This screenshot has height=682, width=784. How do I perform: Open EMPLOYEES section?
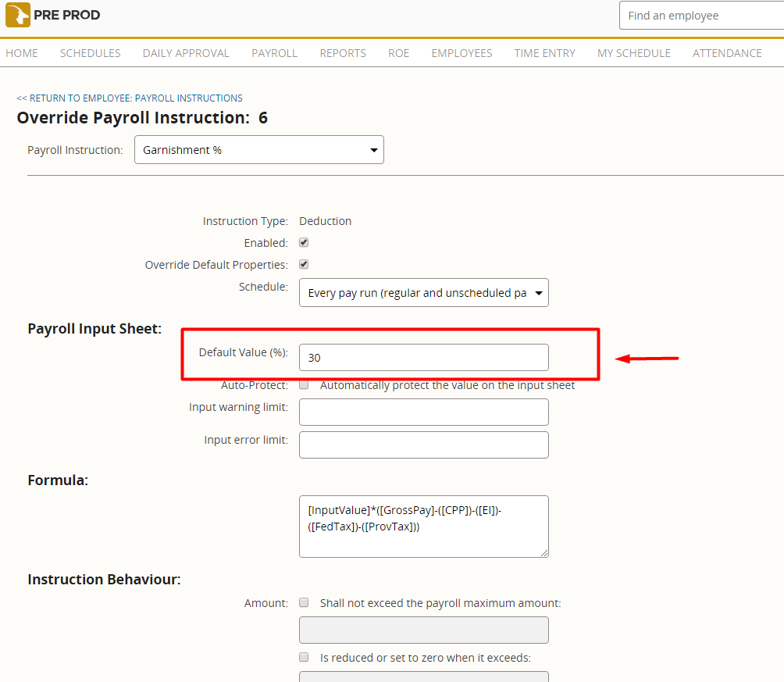point(462,53)
